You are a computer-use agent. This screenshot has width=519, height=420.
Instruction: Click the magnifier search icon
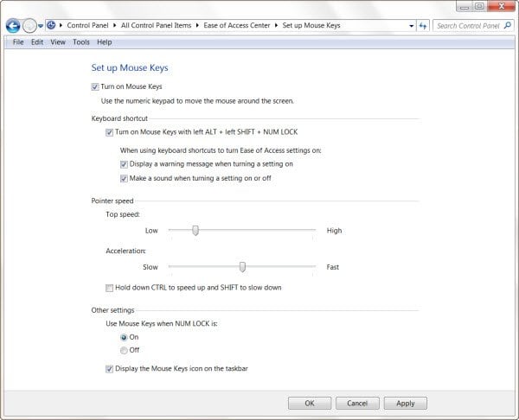508,25
